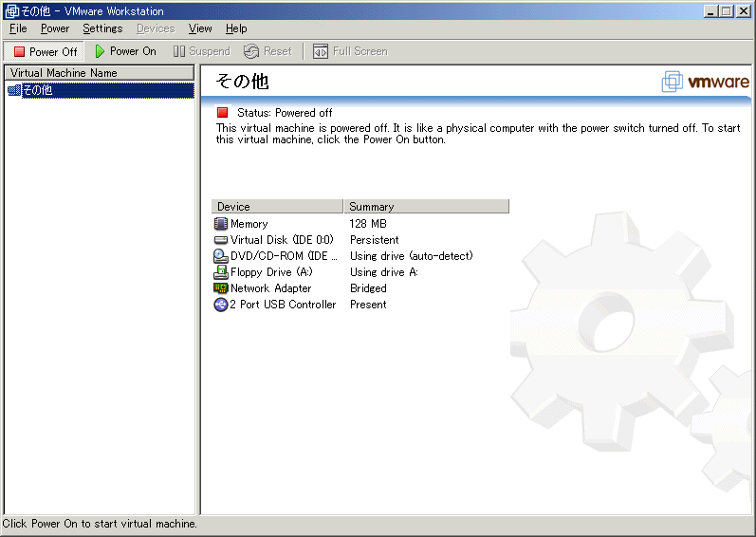Click the 'DVD/CD-ROM (IDE ...' label
756x537 pixels.
point(284,256)
